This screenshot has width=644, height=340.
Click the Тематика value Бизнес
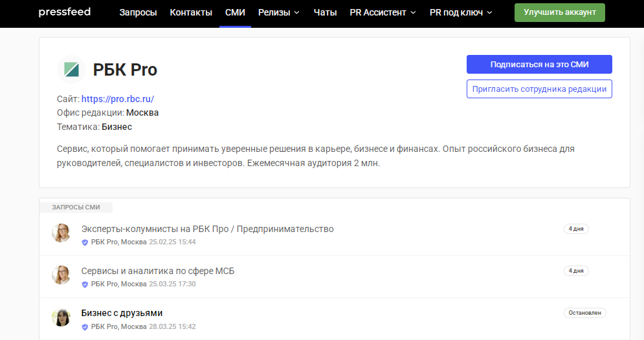[117, 127]
